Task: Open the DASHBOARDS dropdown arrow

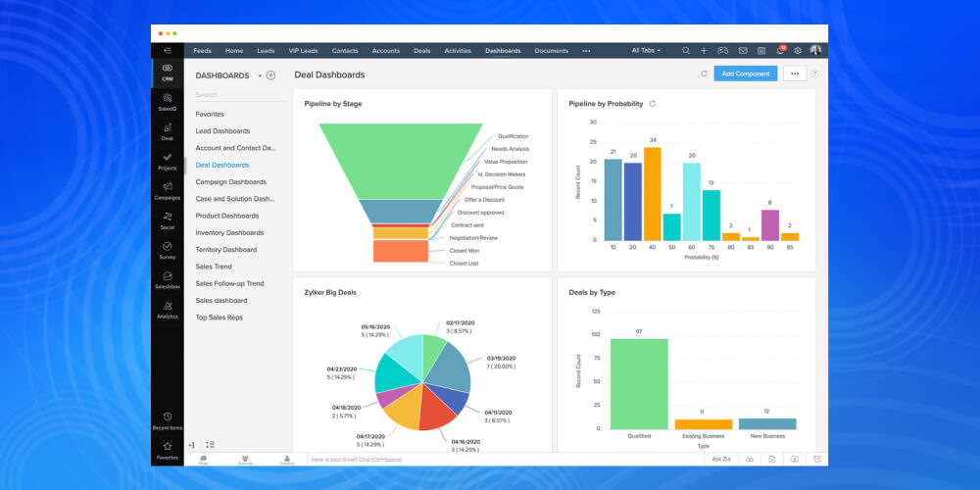Action: (x=260, y=75)
